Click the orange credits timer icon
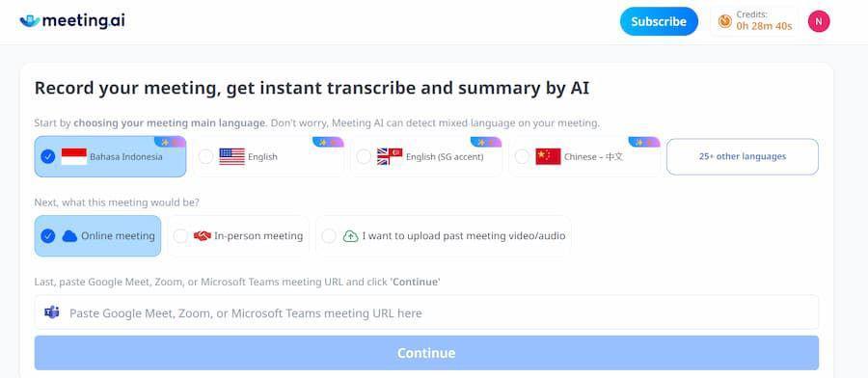The width and height of the screenshot is (868, 378). coord(724,21)
